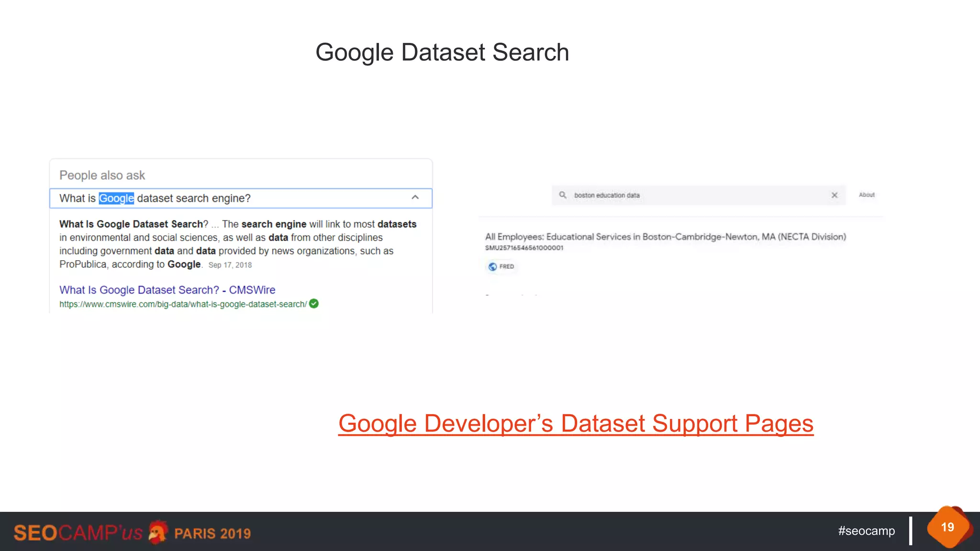Click the cmswire.com green URL text

pos(183,304)
